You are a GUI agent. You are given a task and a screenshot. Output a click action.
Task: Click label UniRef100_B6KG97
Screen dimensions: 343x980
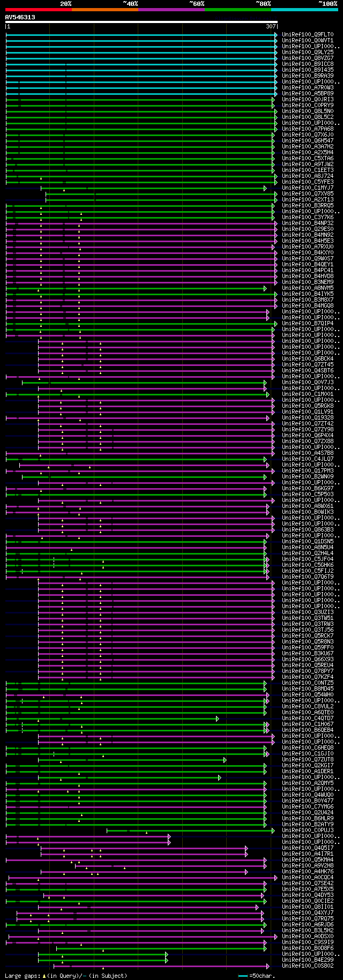pos(308,489)
